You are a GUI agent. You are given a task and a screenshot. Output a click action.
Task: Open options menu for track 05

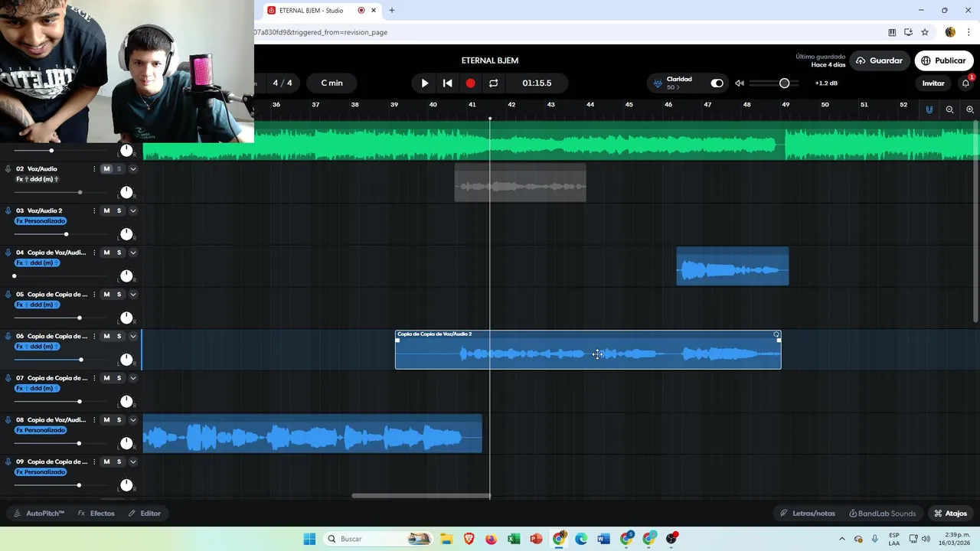tap(94, 295)
